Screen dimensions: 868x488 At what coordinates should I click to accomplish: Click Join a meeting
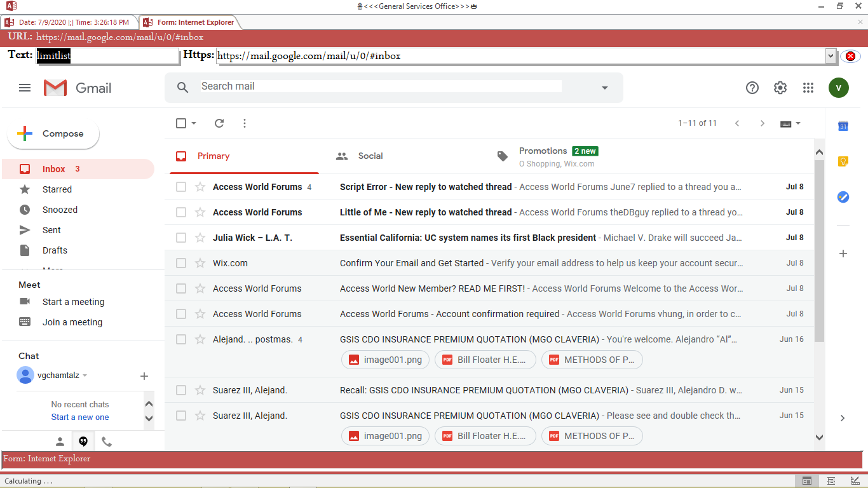pyautogui.click(x=72, y=322)
